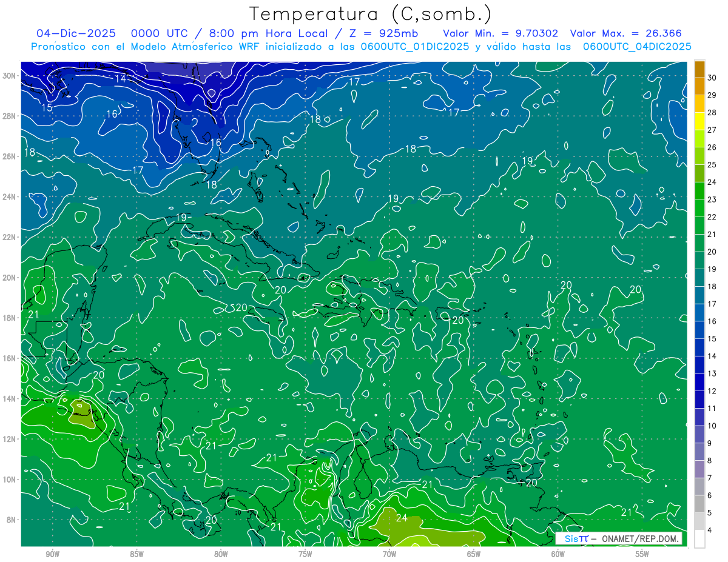Pick the dark blue swatch between 12 and 13
The height and width of the screenshot is (562, 728).
[x=699, y=383]
